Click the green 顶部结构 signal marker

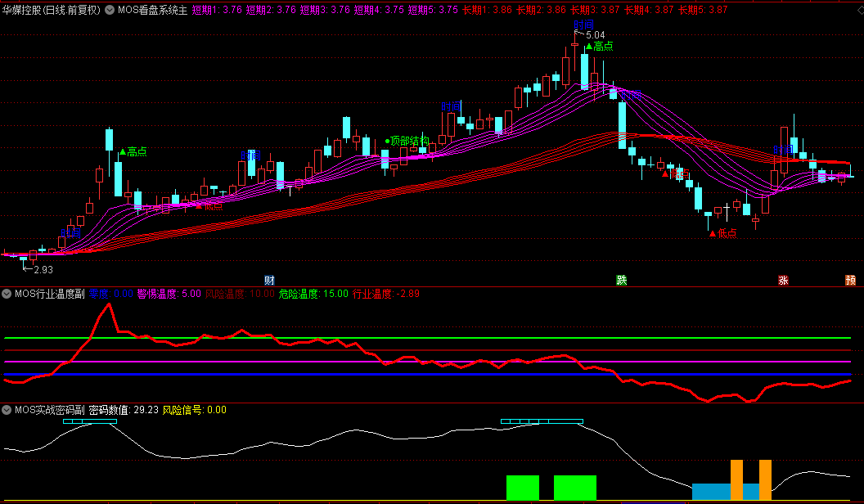[407, 140]
